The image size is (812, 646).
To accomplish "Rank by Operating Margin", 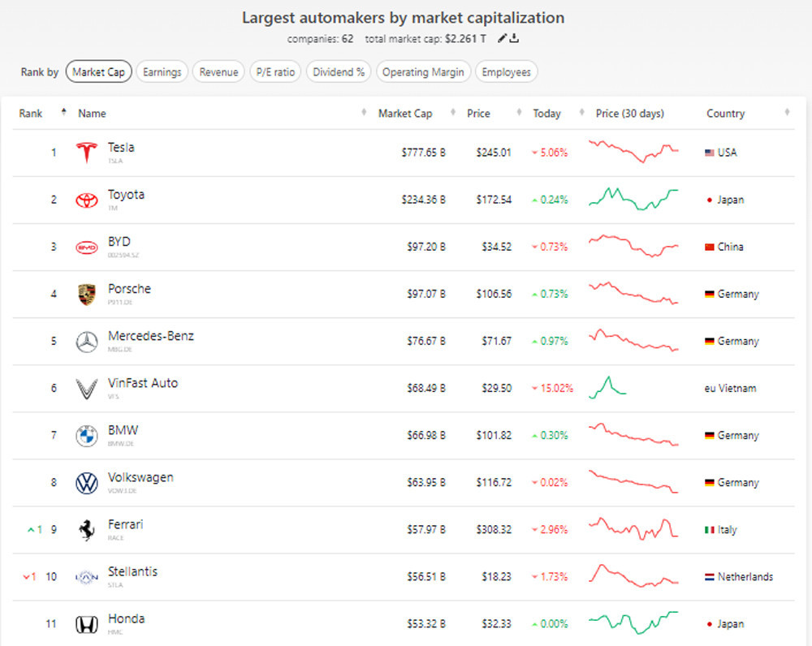I will [x=423, y=72].
